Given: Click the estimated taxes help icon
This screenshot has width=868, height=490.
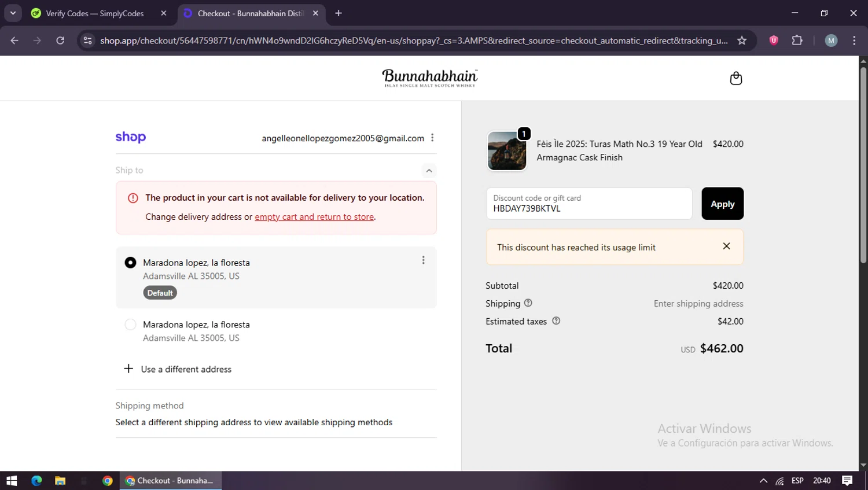Looking at the screenshot, I should click(556, 321).
